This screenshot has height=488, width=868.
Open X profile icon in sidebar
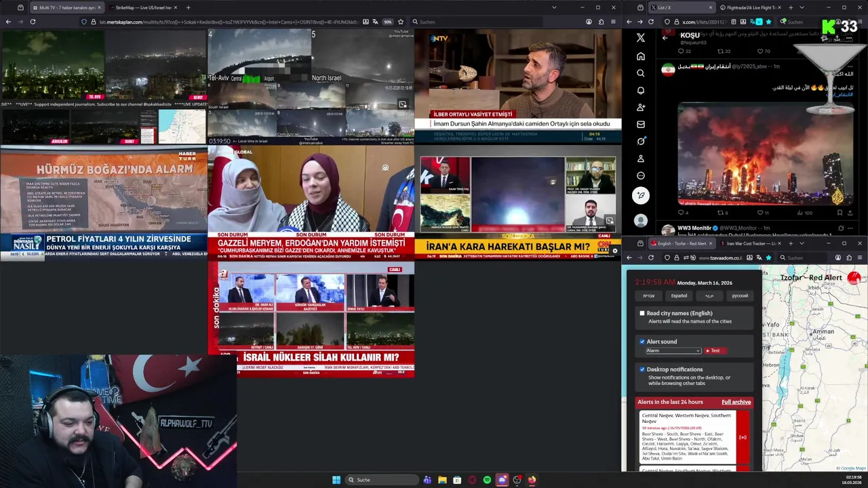[641, 159]
